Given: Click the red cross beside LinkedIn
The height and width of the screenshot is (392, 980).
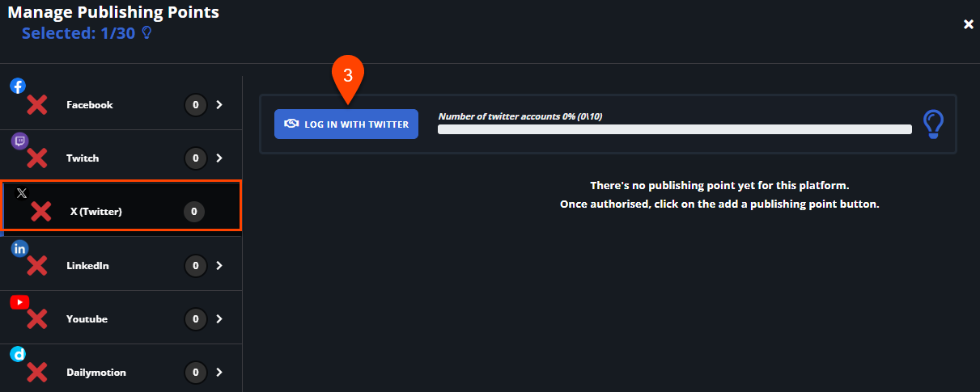Looking at the screenshot, I should coord(36,265).
